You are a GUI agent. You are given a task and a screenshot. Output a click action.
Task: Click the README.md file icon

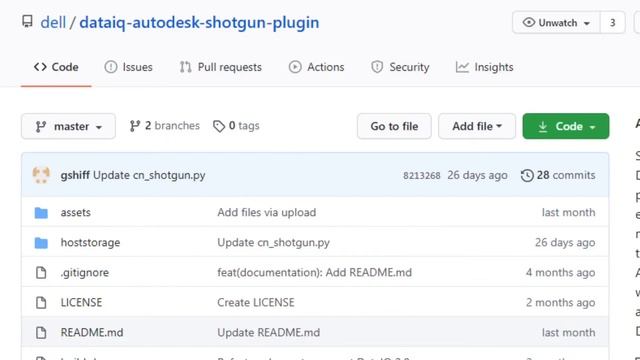point(41,333)
